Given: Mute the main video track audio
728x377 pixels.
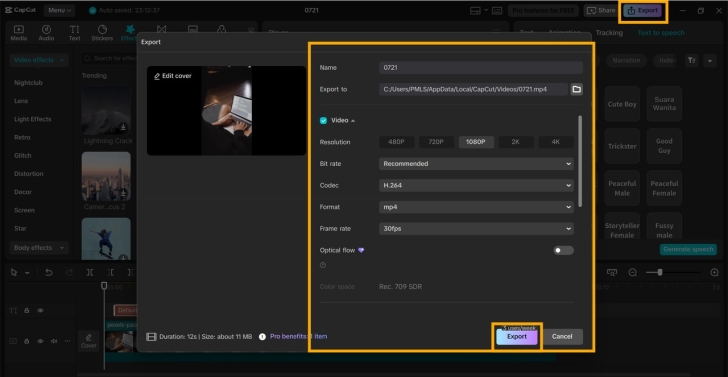Looking at the screenshot, I should click(x=54, y=341).
